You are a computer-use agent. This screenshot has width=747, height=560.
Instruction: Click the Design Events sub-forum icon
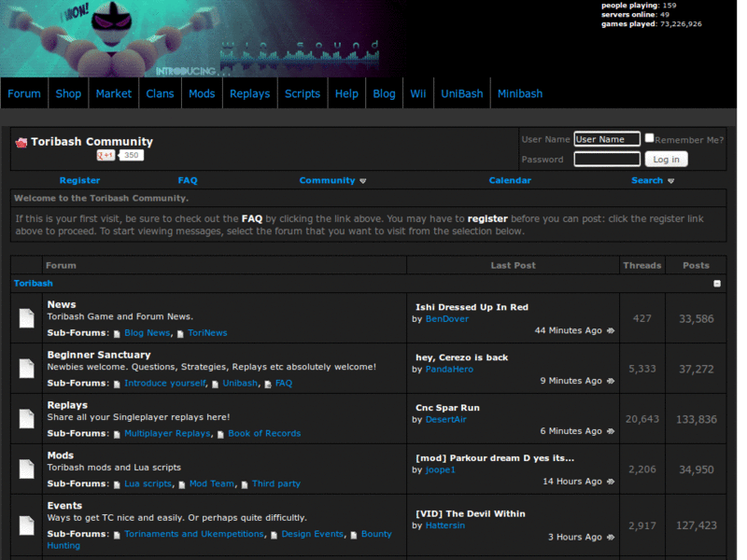(275, 535)
